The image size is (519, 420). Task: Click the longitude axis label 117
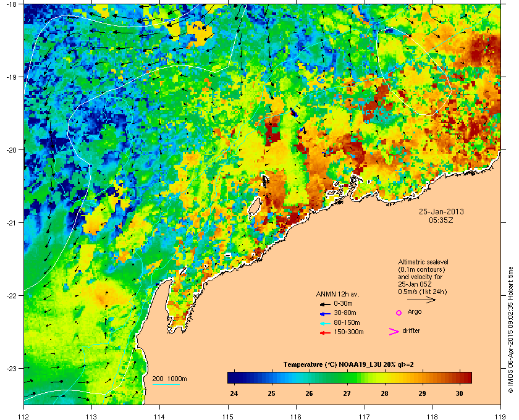click(365, 416)
